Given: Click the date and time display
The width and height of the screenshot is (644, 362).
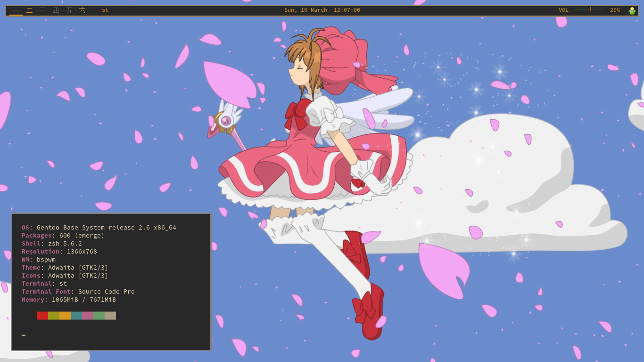Looking at the screenshot, I should pos(322,10).
